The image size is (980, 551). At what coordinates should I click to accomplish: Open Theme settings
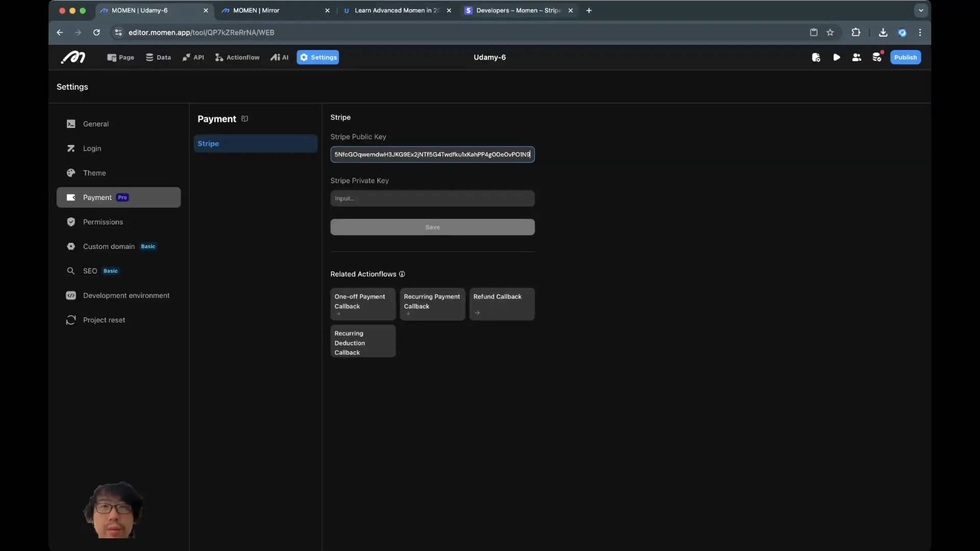pos(118,173)
